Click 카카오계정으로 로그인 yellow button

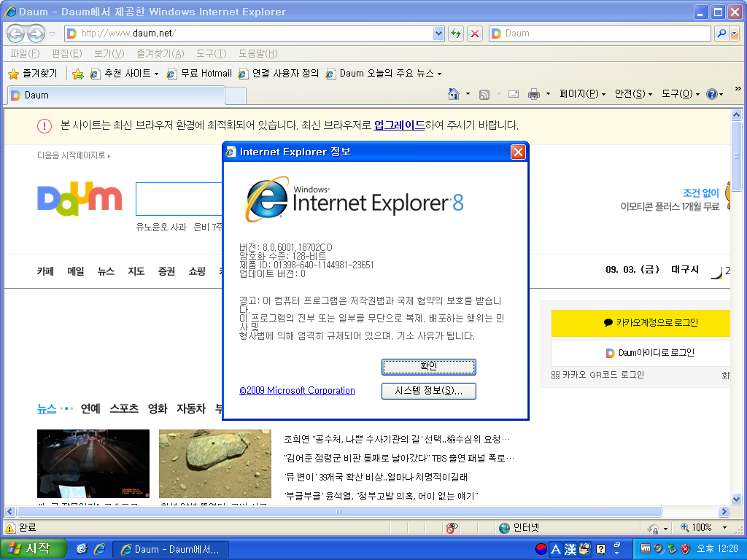pyautogui.click(x=640, y=323)
